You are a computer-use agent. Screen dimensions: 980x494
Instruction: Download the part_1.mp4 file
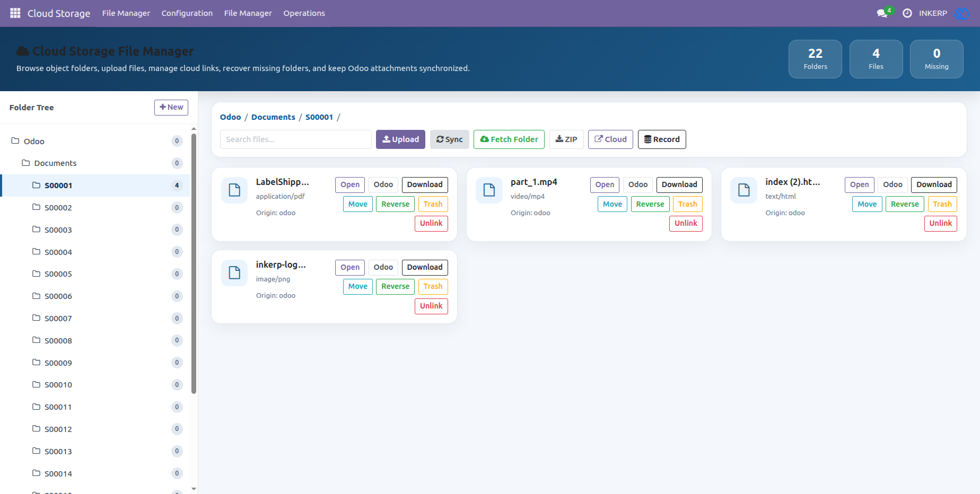point(679,184)
